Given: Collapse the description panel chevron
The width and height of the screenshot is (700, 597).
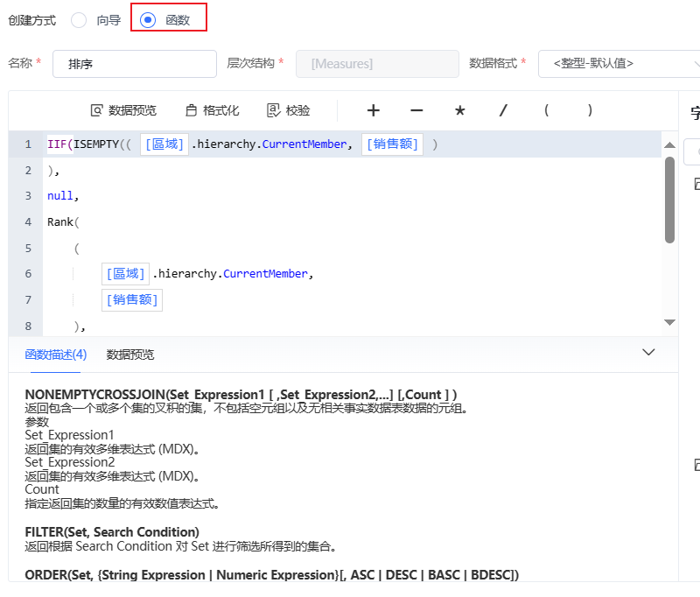Looking at the screenshot, I should coord(648,352).
